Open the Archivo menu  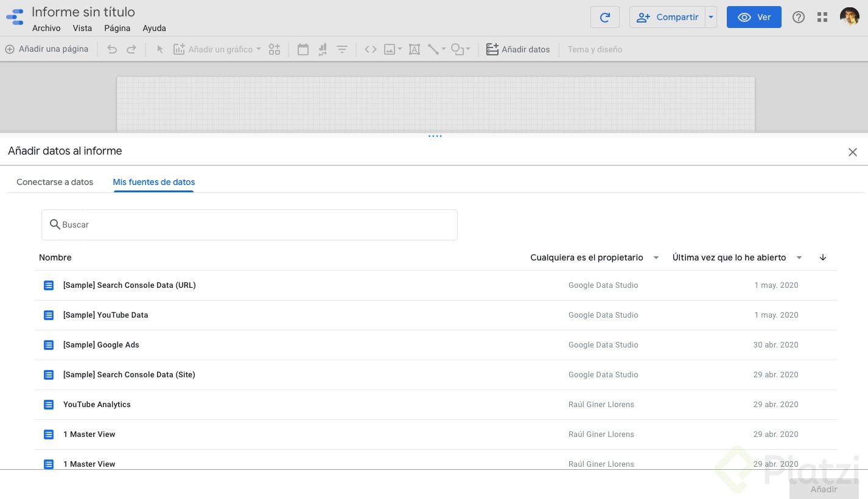[46, 28]
